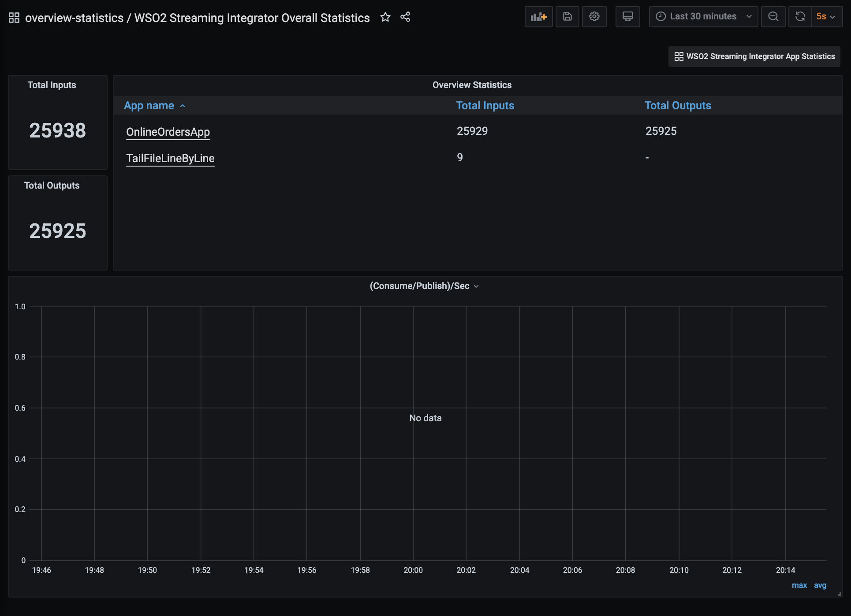Sort legend by avg value
Image resolution: width=851 pixels, height=616 pixels.
pyautogui.click(x=820, y=585)
